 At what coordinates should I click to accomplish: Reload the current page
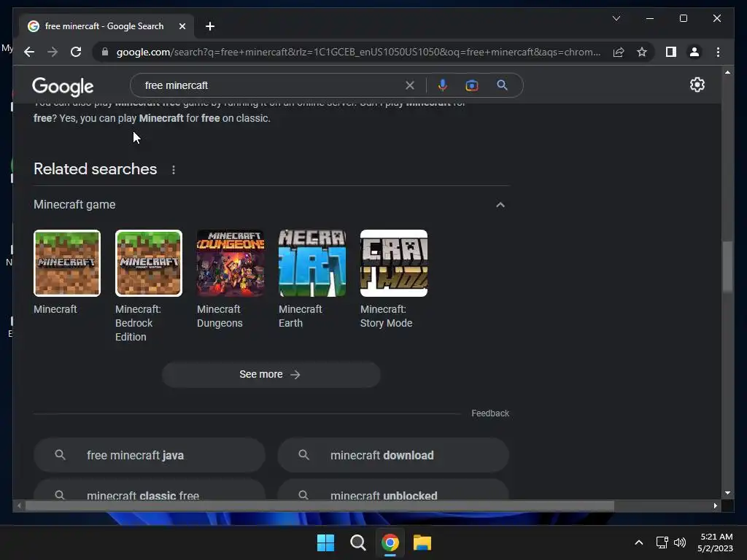[x=76, y=52]
